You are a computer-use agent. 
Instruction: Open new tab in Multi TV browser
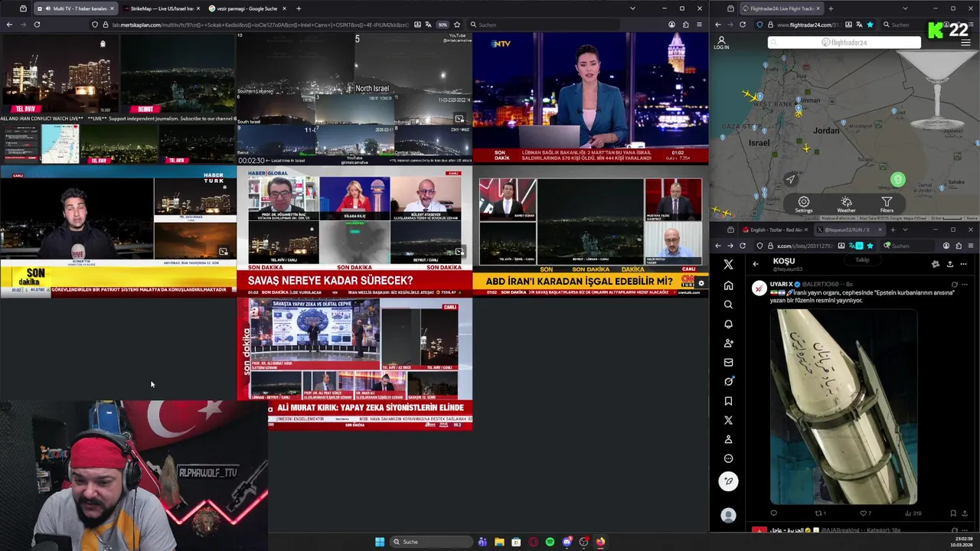[299, 8]
